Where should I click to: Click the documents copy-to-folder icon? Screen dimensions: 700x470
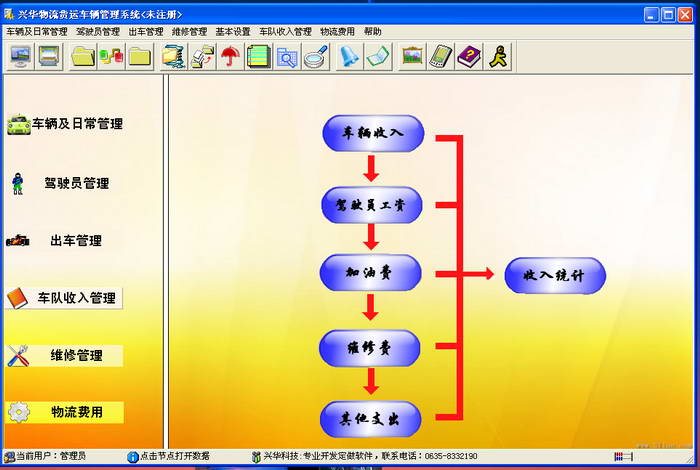(x=202, y=57)
